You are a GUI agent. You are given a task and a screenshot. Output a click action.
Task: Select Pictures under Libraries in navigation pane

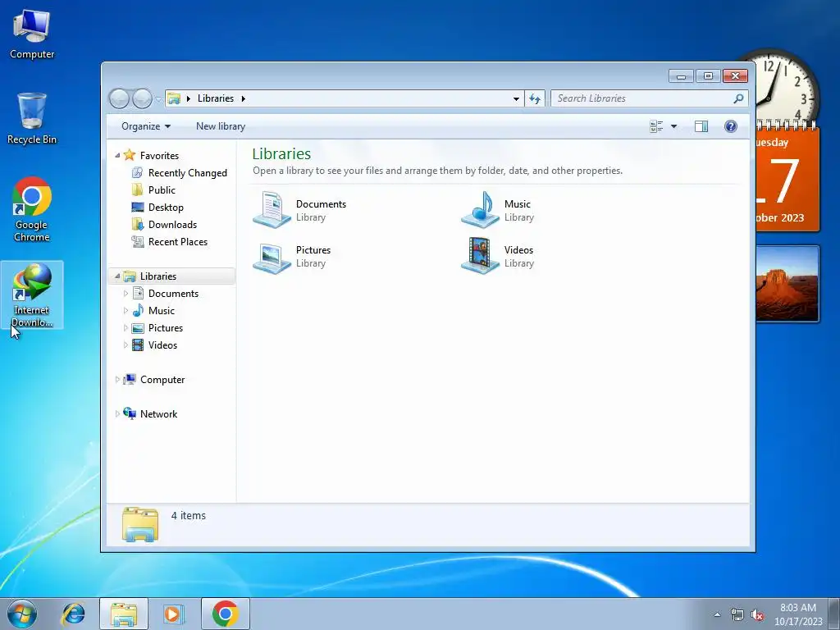[x=166, y=328]
